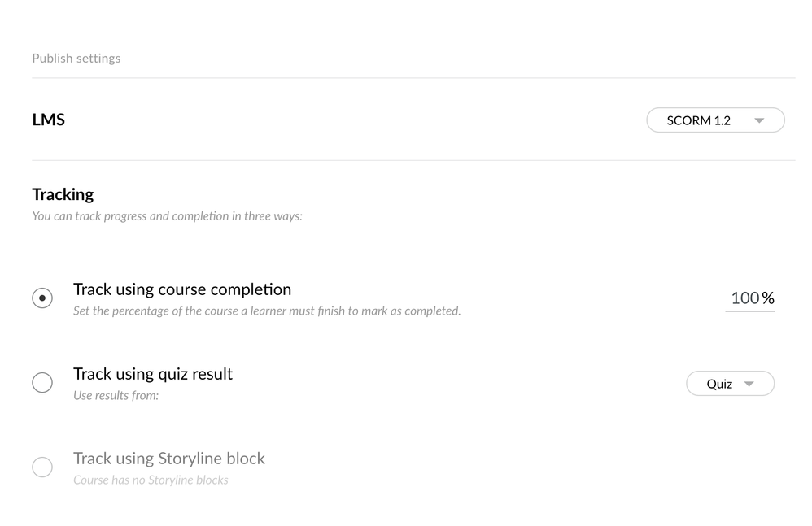
Task: Open the Quiz results dropdown
Action: point(730,384)
